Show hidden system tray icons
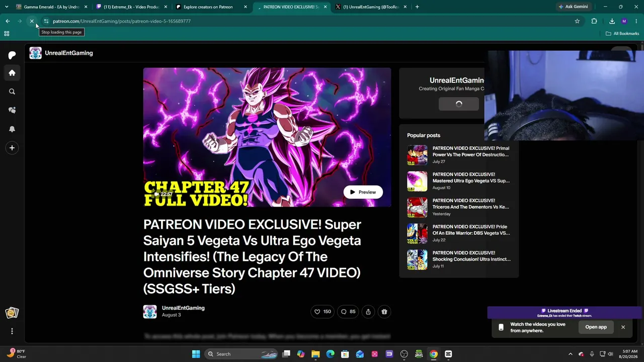The image size is (644, 362). coord(570,354)
